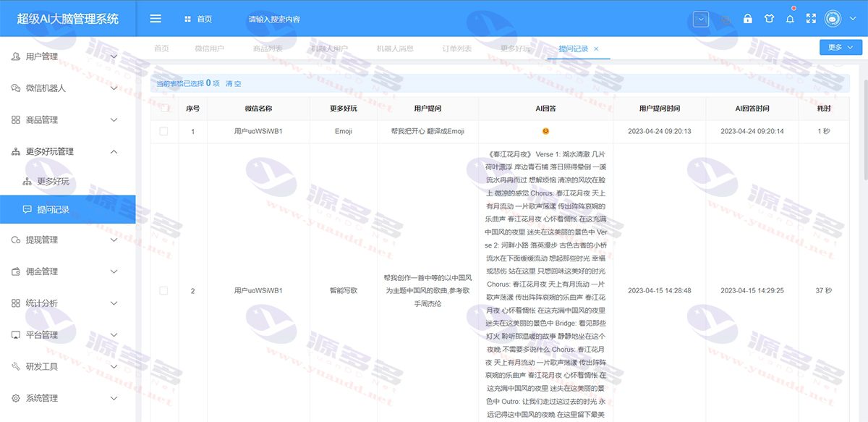This screenshot has height=422, width=868.
Task: Click the 系统管理 gear icon
Action: tap(16, 399)
